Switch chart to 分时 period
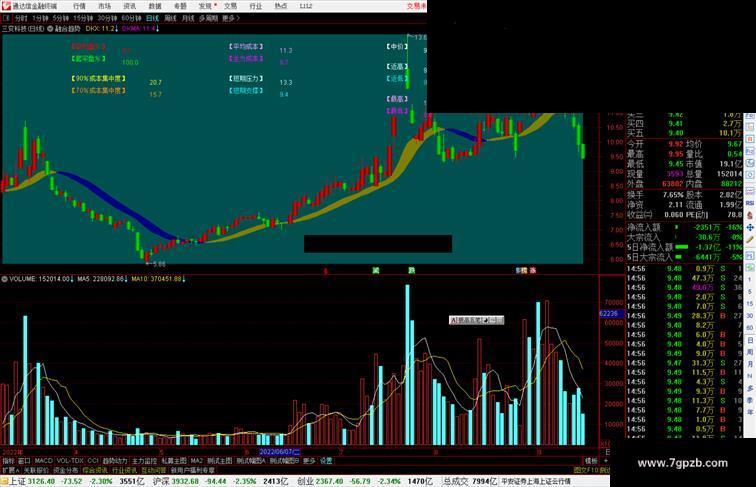Screen dimensions: 756x487 21,18
